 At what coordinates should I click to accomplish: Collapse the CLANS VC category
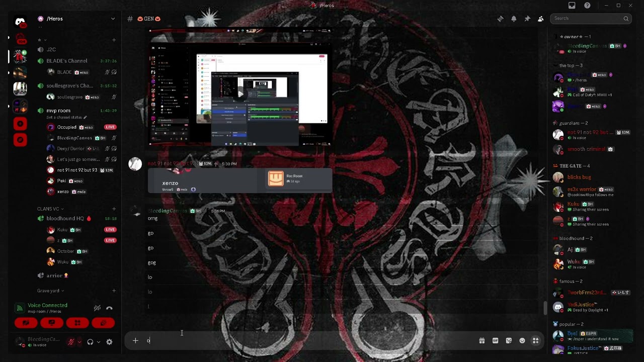click(x=50, y=209)
